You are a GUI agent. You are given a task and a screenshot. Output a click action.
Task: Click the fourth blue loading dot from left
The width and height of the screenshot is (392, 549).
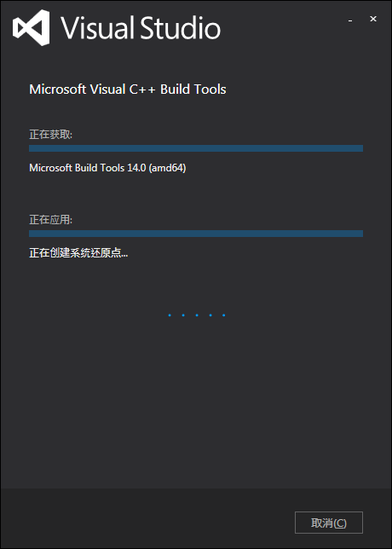(x=210, y=315)
